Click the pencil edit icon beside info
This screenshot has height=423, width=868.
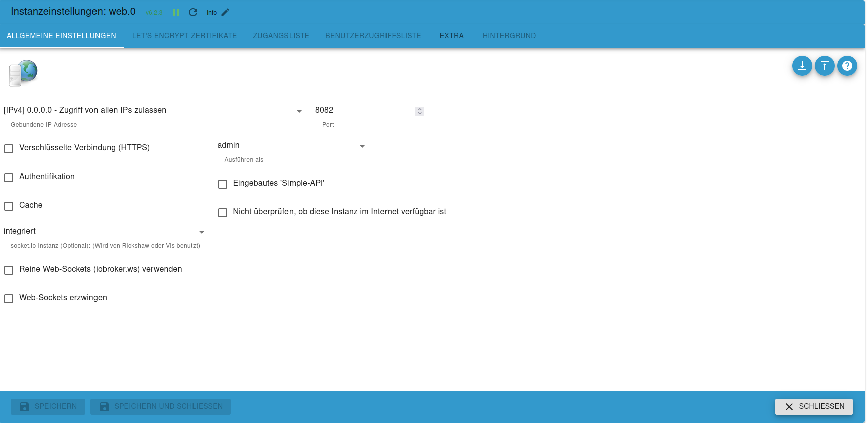point(225,12)
